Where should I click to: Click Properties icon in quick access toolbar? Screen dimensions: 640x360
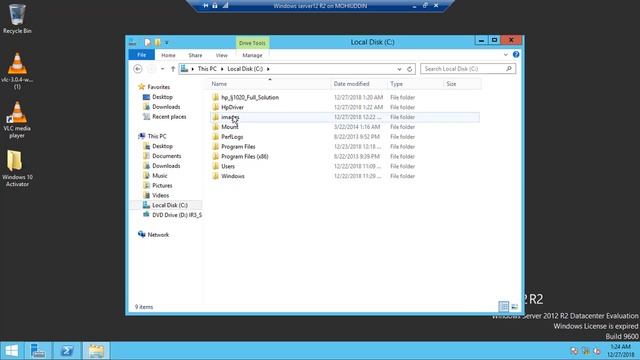tap(147, 42)
